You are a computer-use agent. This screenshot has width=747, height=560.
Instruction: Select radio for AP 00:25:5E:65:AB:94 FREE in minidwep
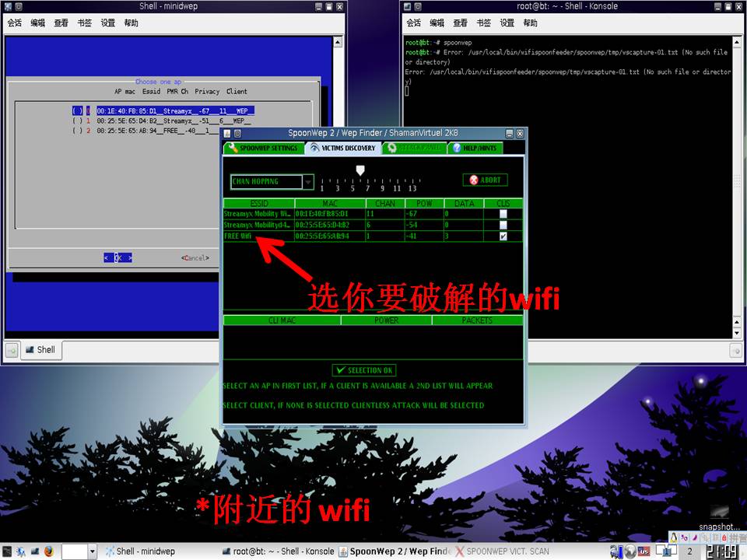click(x=77, y=131)
